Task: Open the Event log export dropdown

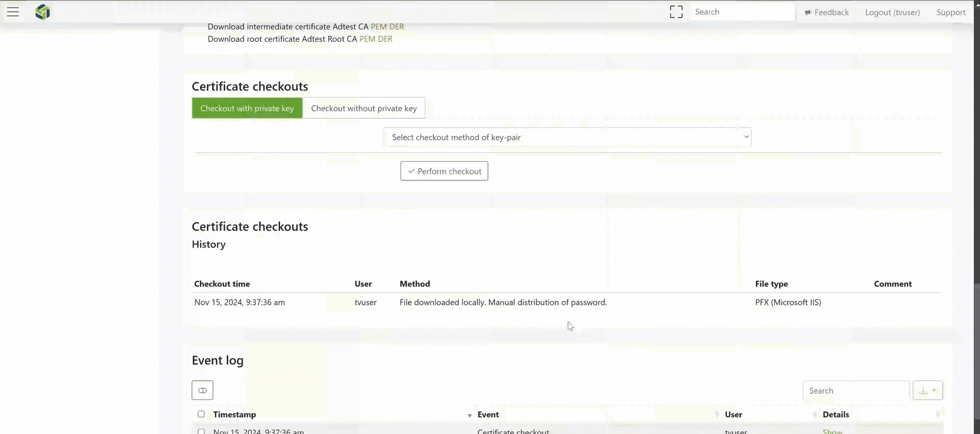Action: coord(927,391)
